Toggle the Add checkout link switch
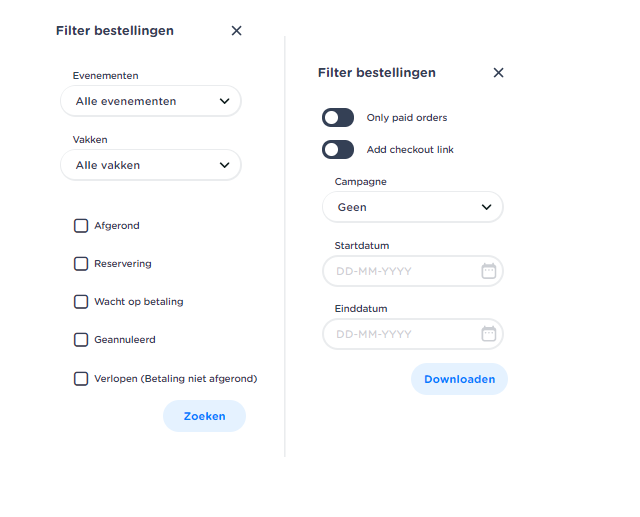Image resolution: width=640 pixels, height=517 pixels. [338, 150]
